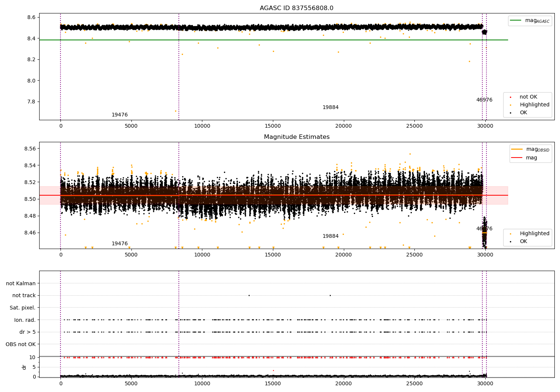
Task: Click 'Highlighted' legend entry in middle plot
Action: tap(535, 234)
